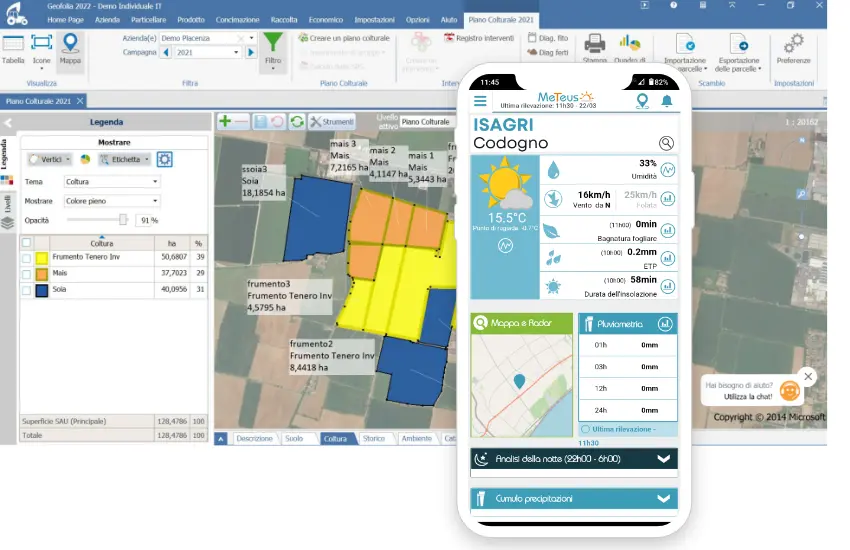The width and height of the screenshot is (850, 550).
Task: Open the ETP bar chart icon
Action: point(668,258)
